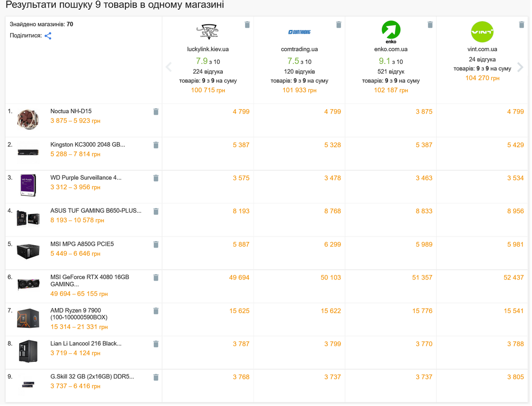This screenshot has width=532, height=406.
Task: Remove Kingston KC3000 2048 GB item
Action: pos(156,145)
